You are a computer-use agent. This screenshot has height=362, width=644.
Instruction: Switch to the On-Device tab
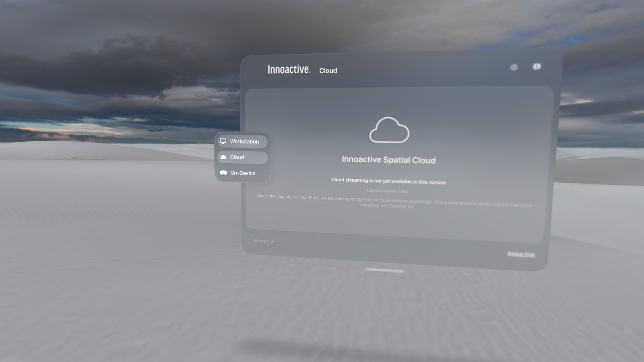point(243,173)
